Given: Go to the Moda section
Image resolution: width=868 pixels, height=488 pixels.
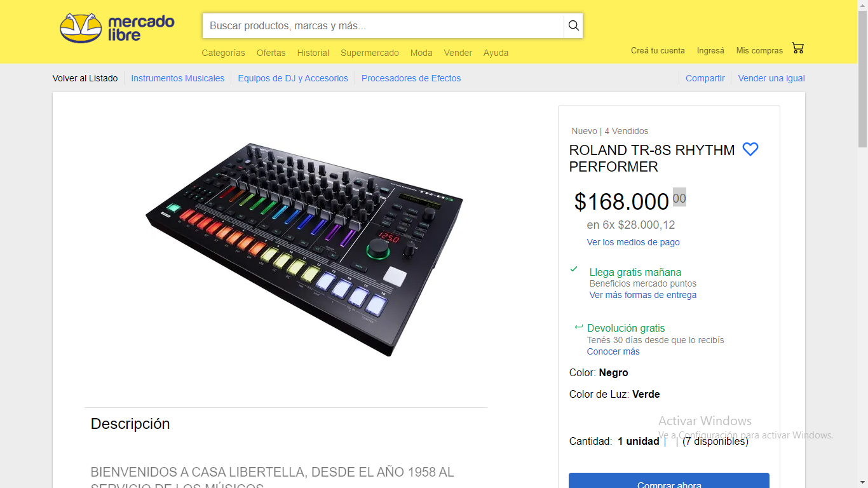Looking at the screenshot, I should pyautogui.click(x=421, y=53).
